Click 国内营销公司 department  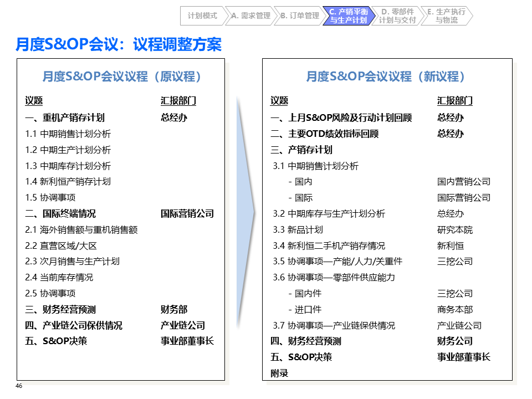click(x=464, y=182)
